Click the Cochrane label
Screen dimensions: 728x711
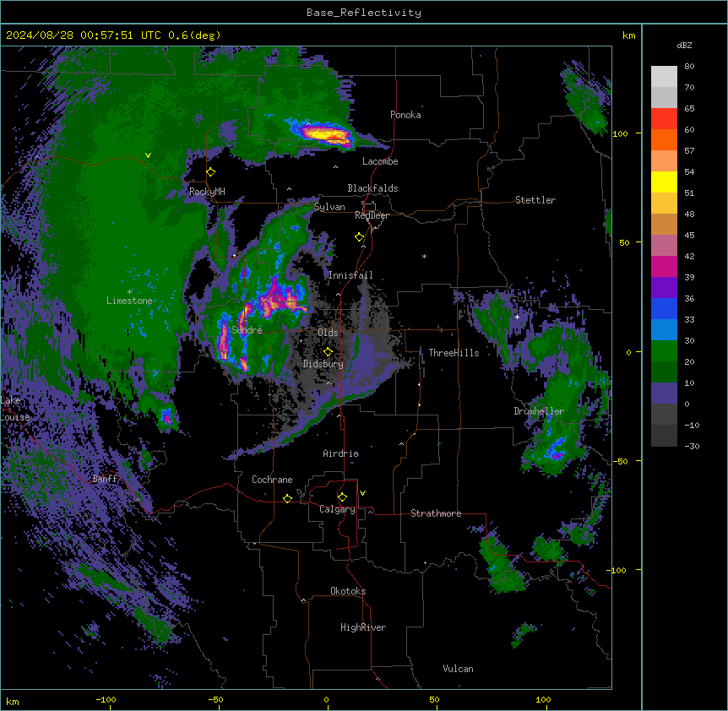point(272,480)
